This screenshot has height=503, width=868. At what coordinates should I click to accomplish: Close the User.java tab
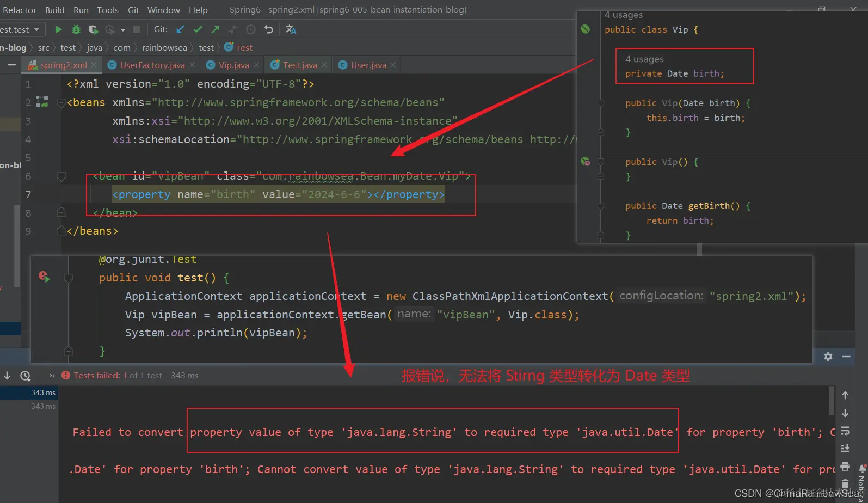click(x=393, y=65)
